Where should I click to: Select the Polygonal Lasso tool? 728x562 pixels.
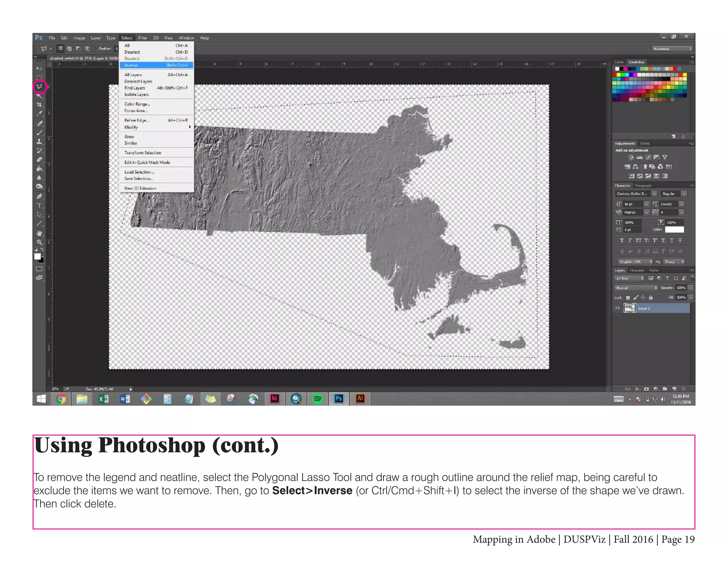(x=39, y=86)
